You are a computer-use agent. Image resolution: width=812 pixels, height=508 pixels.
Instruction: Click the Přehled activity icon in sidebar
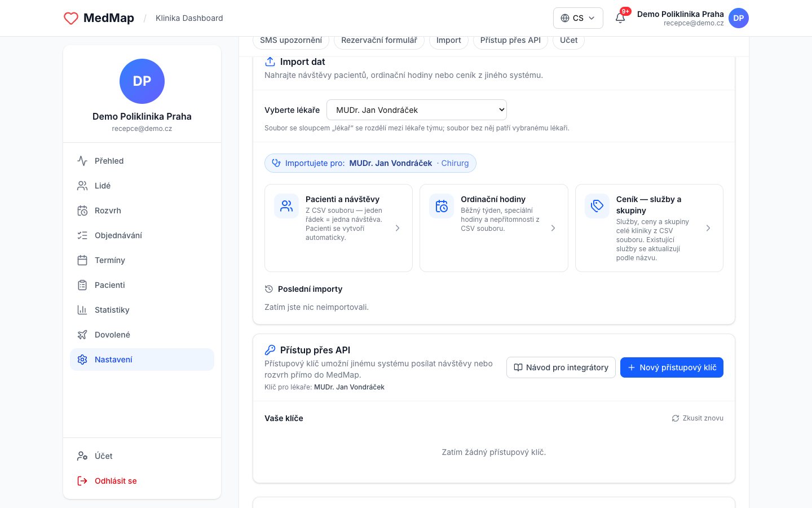pyautogui.click(x=82, y=161)
